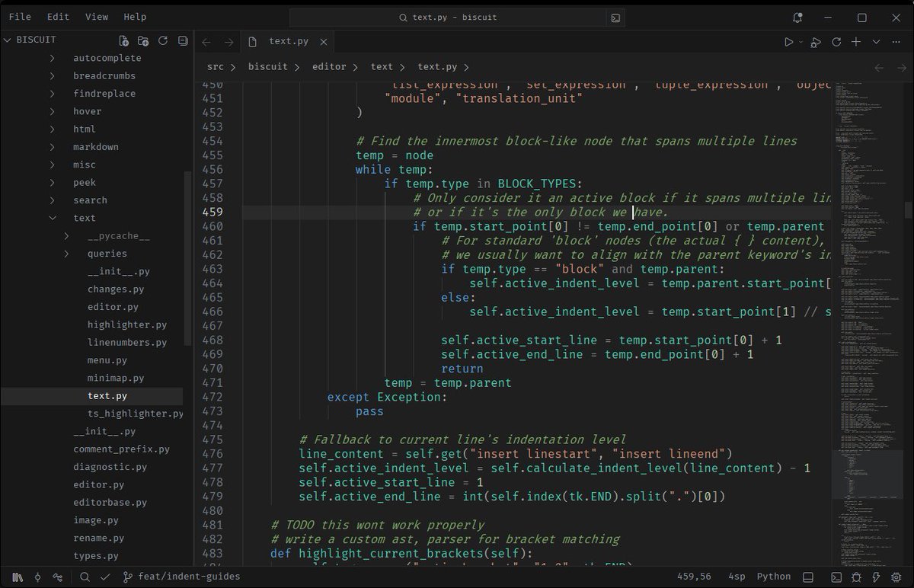
Task: Click the debug run icon next to play
Action: point(816,42)
